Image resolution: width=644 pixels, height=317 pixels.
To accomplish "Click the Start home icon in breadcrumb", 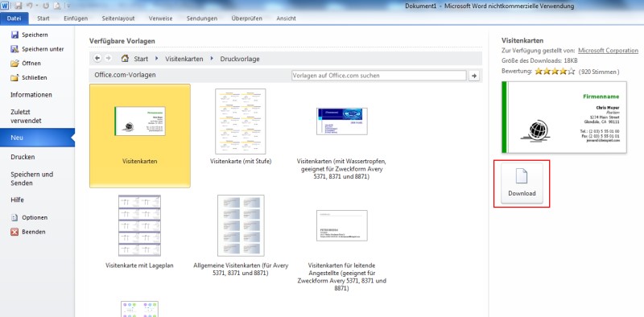I will pyautogui.click(x=126, y=58).
